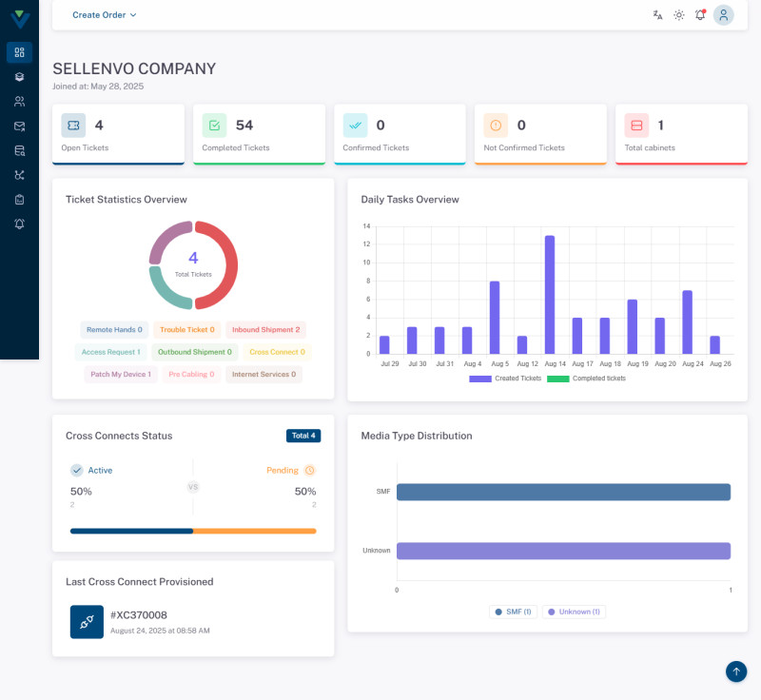The width and height of the screenshot is (761, 700).
Task: Select the Open Tickets summary card
Action: 118,133
